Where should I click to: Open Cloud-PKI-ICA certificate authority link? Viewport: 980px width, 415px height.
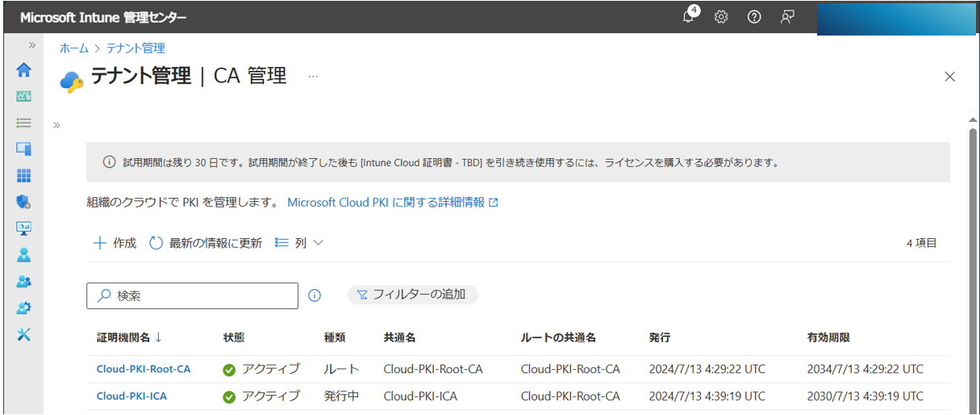tap(131, 396)
